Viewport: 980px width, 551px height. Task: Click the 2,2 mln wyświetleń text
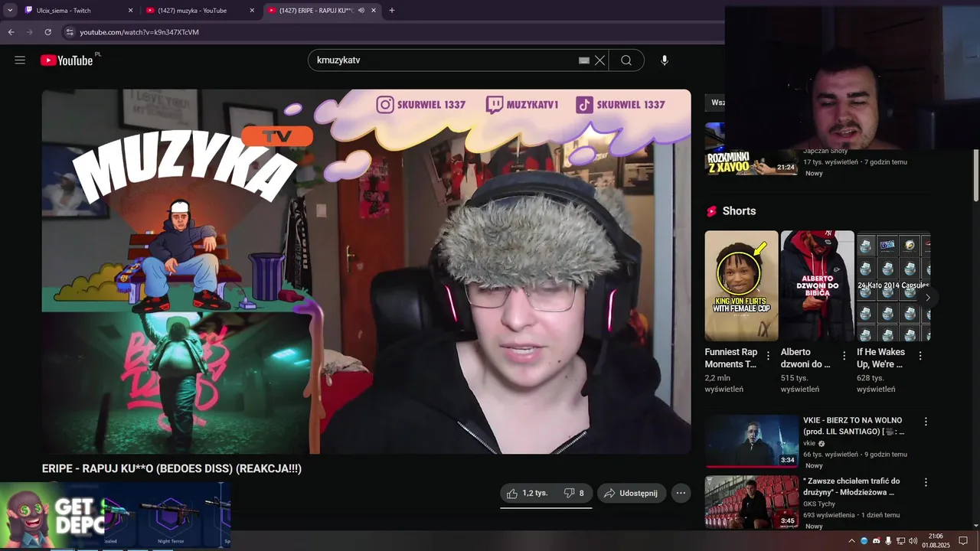pyautogui.click(x=724, y=383)
